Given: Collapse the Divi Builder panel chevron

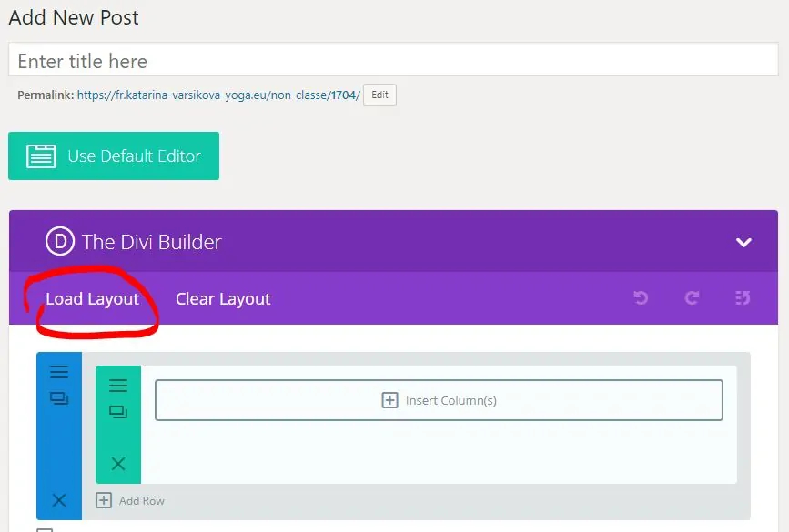Looking at the screenshot, I should click(743, 243).
